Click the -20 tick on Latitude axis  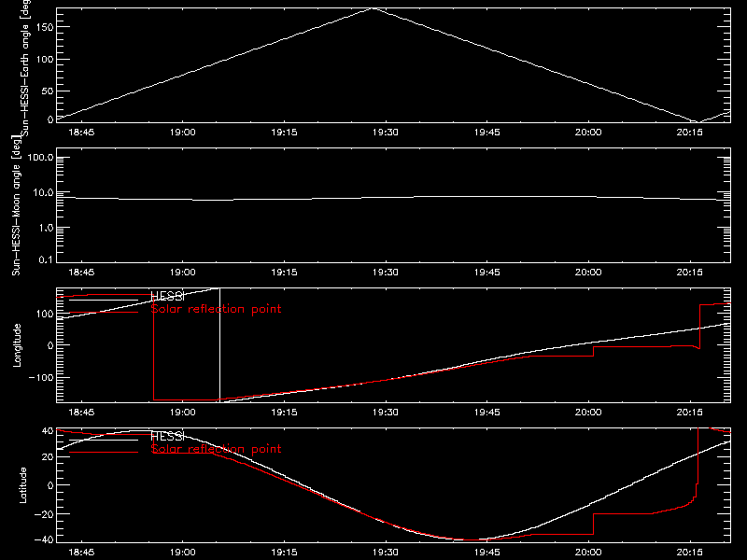point(44,514)
